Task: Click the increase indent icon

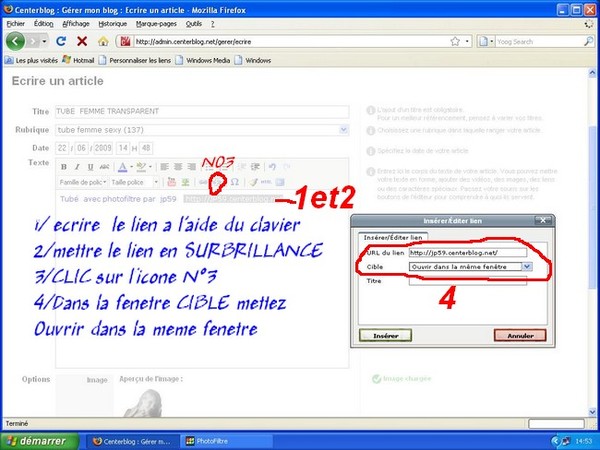Action: (x=255, y=167)
